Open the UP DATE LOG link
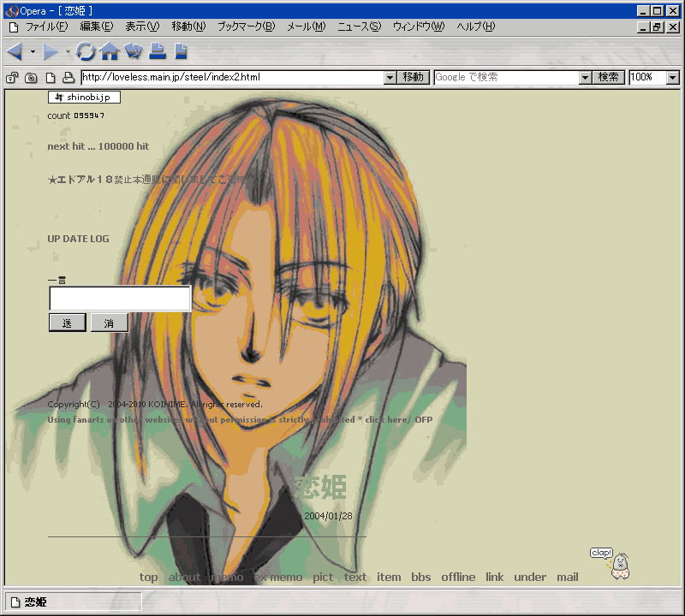 78,239
